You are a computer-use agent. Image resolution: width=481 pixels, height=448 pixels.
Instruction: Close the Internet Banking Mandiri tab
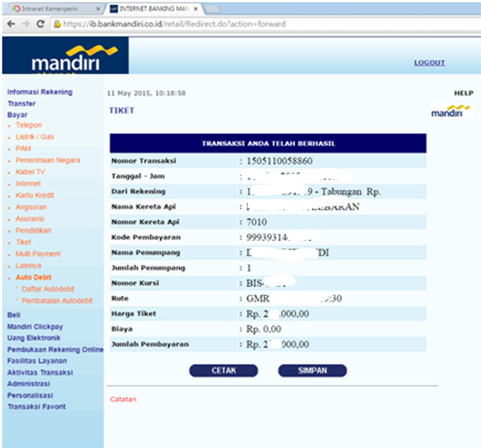pyautogui.click(x=195, y=9)
